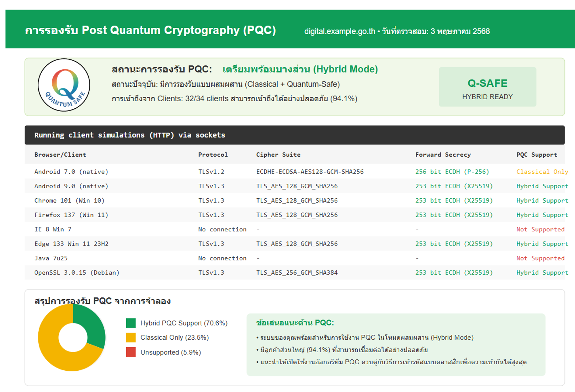Click the Hybrid PQC Support (70.6%) legend label
The image size is (575, 392).
184,323
